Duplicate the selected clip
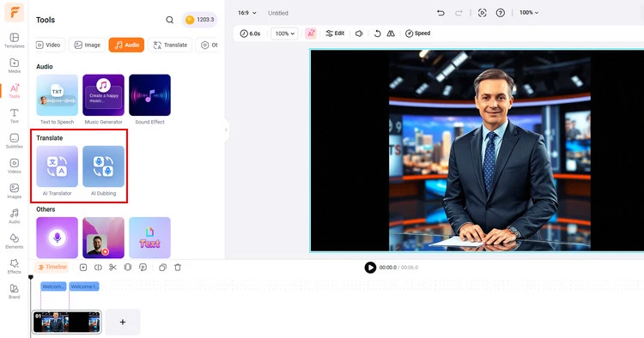 click(x=162, y=268)
